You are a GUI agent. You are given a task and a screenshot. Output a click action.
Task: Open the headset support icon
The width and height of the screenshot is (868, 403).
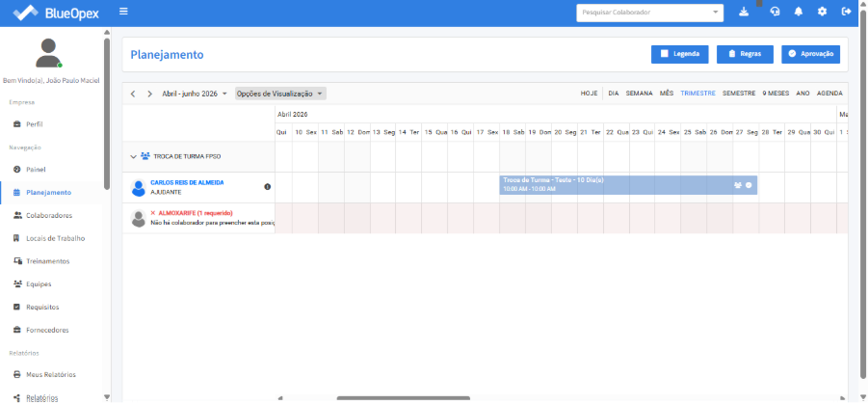775,12
